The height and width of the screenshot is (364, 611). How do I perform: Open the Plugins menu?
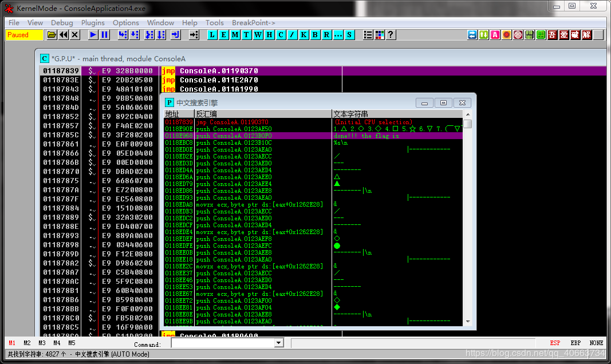coord(93,23)
